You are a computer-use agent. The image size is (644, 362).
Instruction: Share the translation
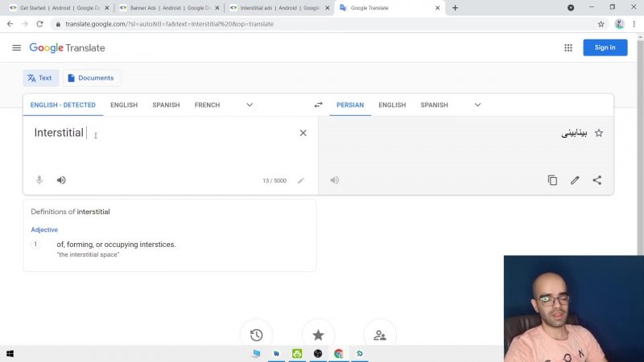[x=597, y=180]
